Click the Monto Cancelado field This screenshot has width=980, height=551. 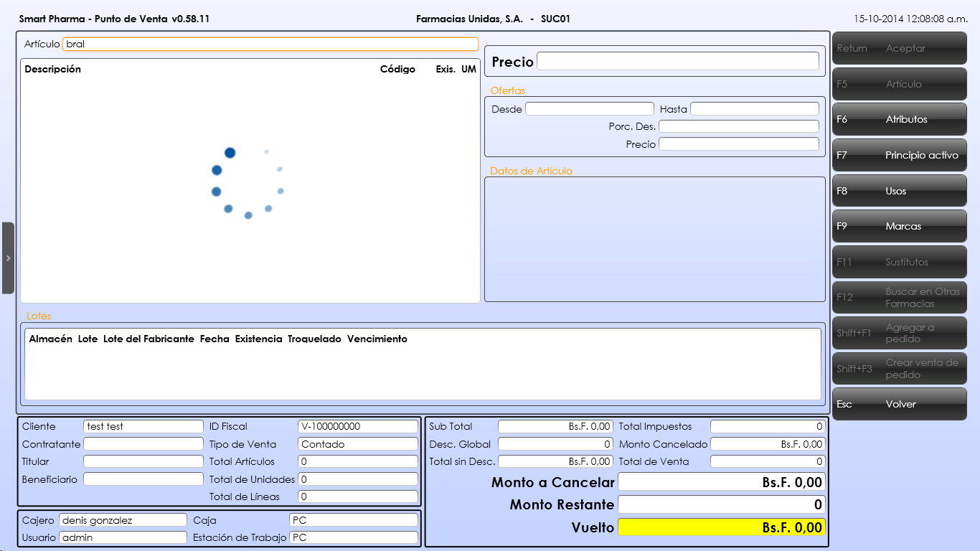point(768,444)
